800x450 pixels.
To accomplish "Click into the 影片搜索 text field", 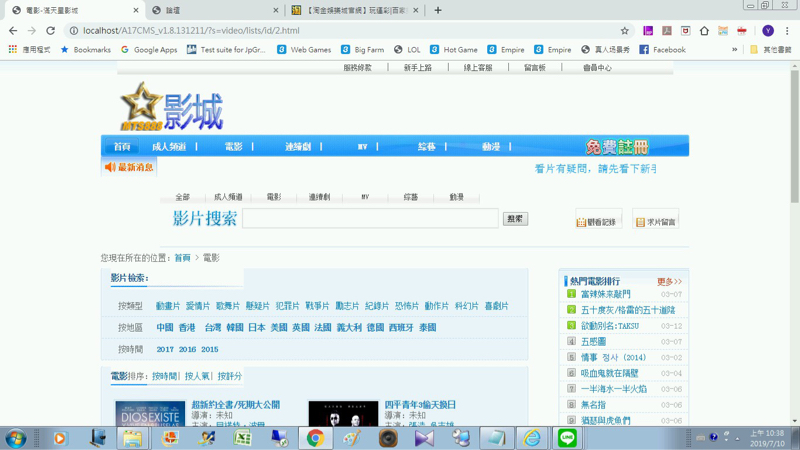I will [x=370, y=218].
